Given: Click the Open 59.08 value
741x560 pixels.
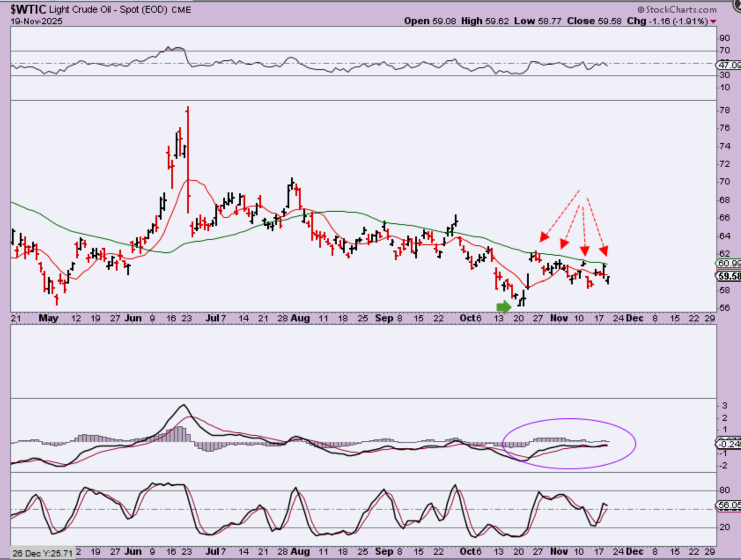Looking at the screenshot, I should 430,21.
